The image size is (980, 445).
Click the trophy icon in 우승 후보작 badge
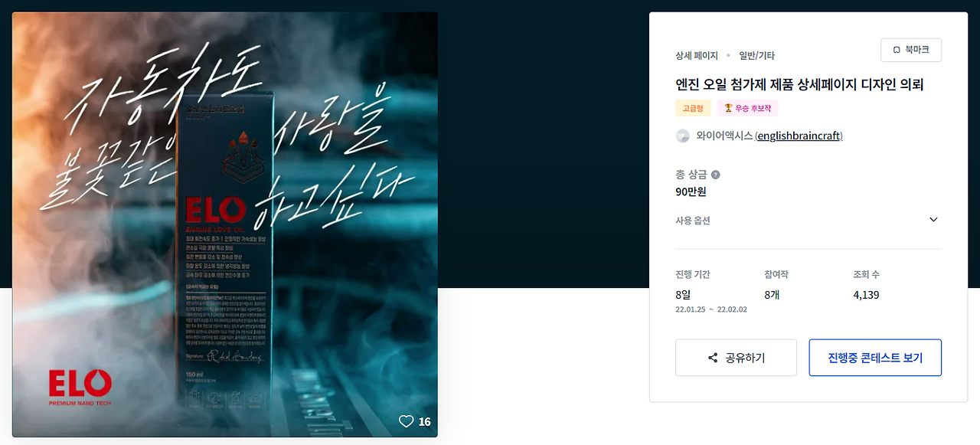coord(728,108)
